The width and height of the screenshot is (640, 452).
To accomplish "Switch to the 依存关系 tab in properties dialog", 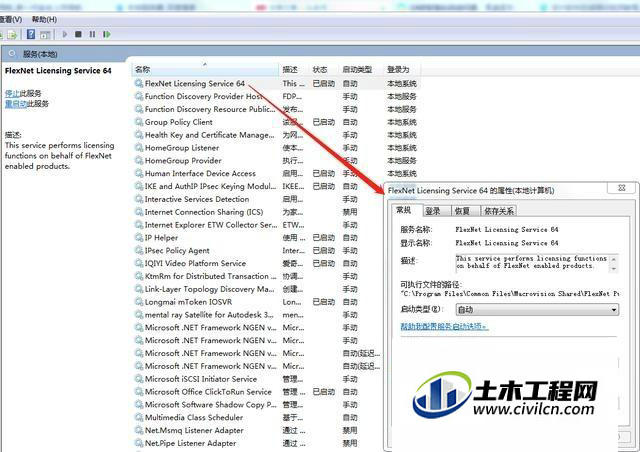I will point(498,211).
